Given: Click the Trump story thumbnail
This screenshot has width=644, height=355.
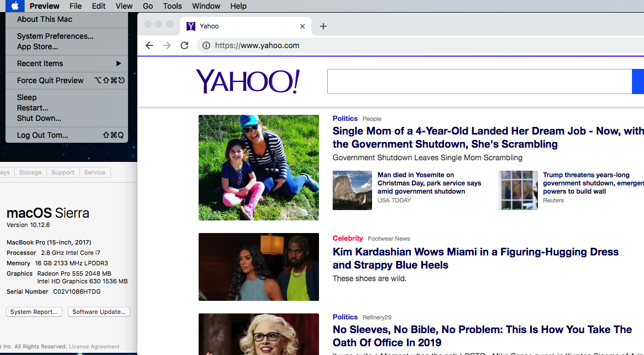Looking at the screenshot, I should tap(518, 190).
